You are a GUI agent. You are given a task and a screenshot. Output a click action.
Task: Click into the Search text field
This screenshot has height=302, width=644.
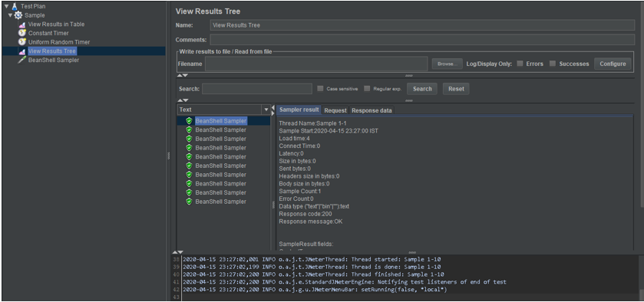click(x=257, y=89)
